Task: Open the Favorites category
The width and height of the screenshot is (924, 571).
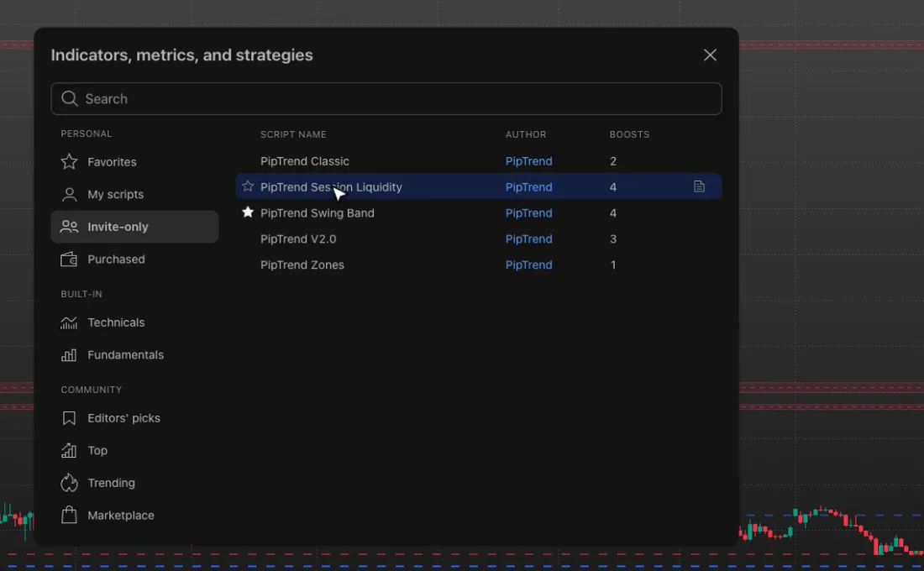Action: pos(134,161)
